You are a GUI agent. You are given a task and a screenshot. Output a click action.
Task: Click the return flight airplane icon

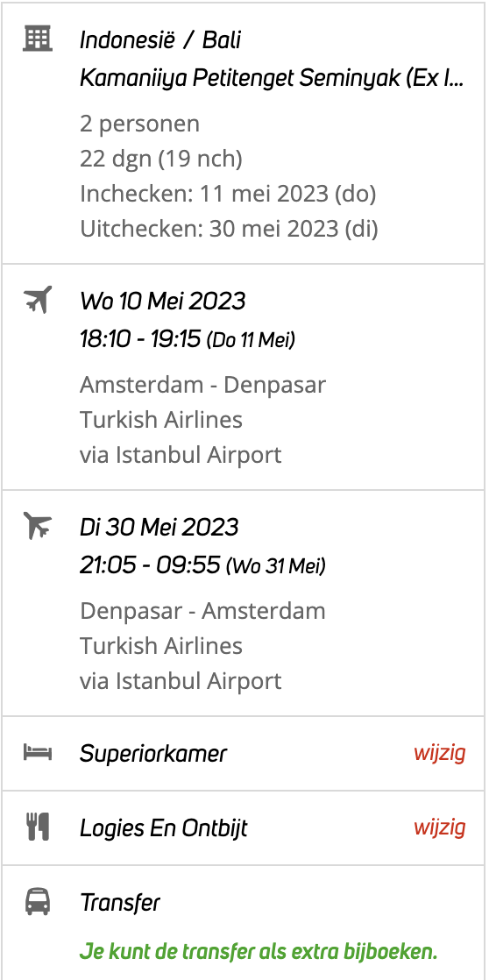pyautogui.click(x=38, y=526)
